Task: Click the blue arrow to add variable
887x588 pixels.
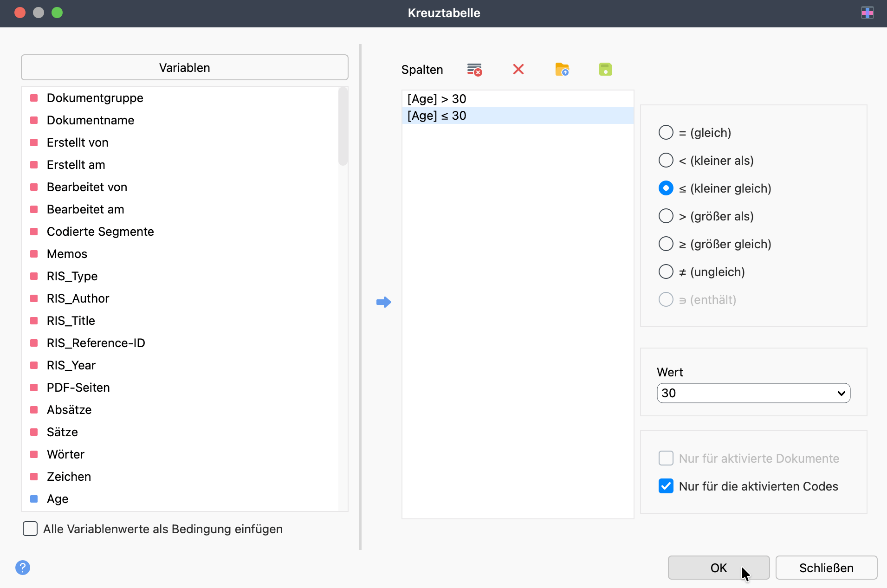Action: click(383, 302)
